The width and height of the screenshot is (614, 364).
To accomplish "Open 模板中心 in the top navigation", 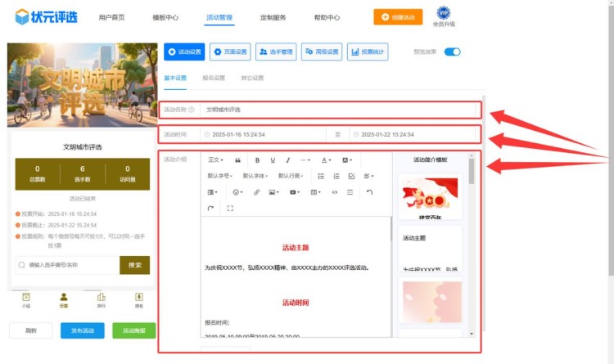I will pyautogui.click(x=166, y=17).
